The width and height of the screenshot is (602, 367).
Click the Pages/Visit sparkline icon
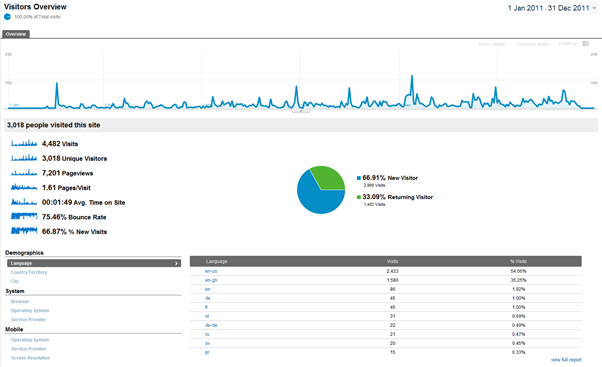(x=24, y=187)
